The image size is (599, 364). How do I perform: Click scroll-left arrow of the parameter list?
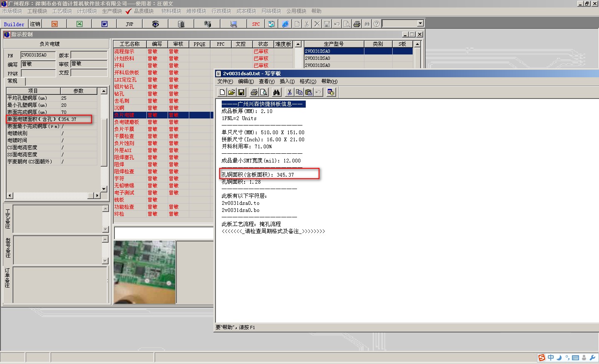[10, 195]
